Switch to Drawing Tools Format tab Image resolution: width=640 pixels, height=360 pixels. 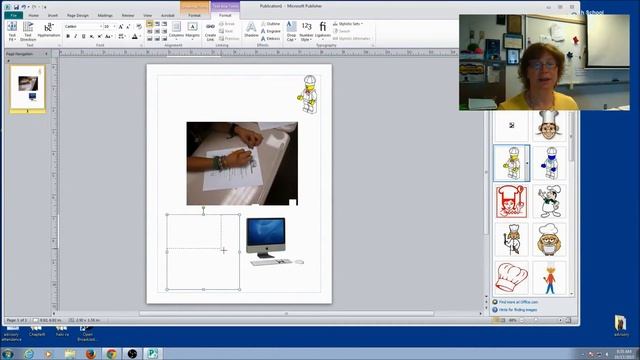pos(194,16)
